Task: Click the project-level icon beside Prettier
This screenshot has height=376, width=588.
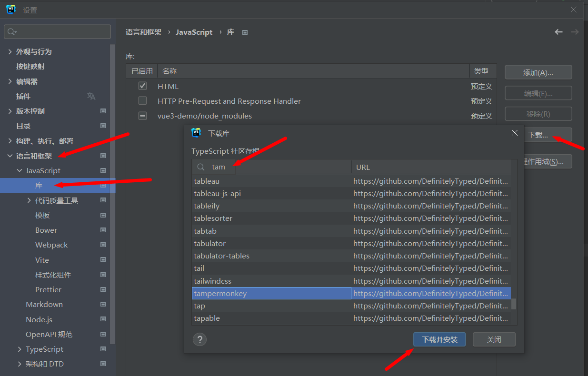Action: 103,289
